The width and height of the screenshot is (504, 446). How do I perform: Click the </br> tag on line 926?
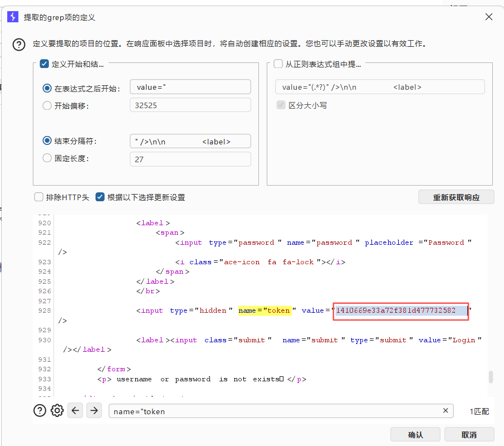pyautogui.click(x=148, y=291)
